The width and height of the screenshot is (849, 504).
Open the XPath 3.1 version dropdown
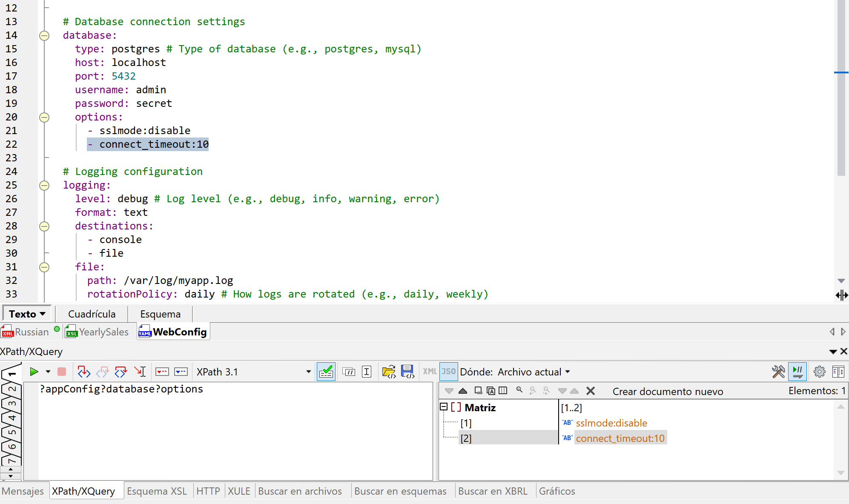[308, 372]
